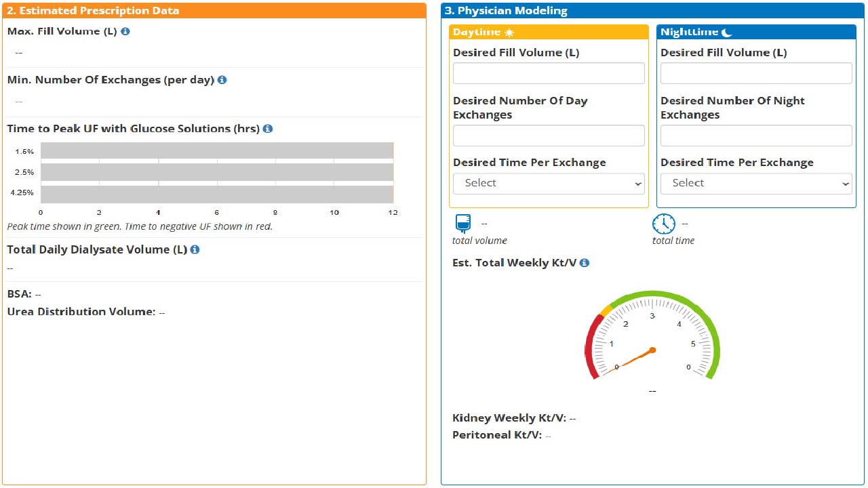This screenshot has height=488, width=868.
Task: Select '2. Estimated Prescription Data' panel header
Action: coord(214,11)
